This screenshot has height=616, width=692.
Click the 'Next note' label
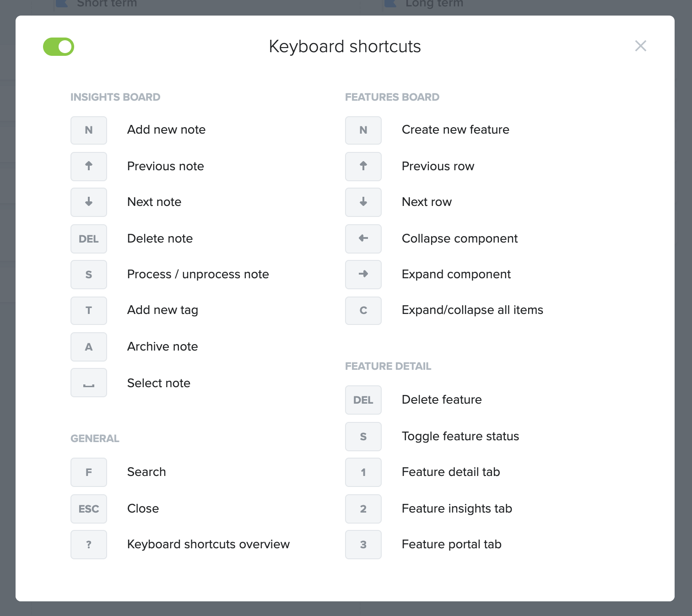click(154, 202)
